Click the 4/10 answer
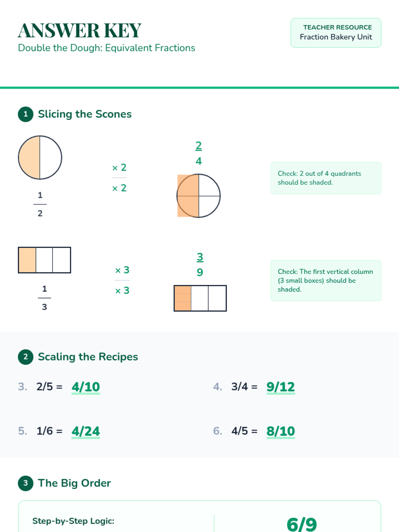Viewport: 399px width, 532px height. coord(86,387)
